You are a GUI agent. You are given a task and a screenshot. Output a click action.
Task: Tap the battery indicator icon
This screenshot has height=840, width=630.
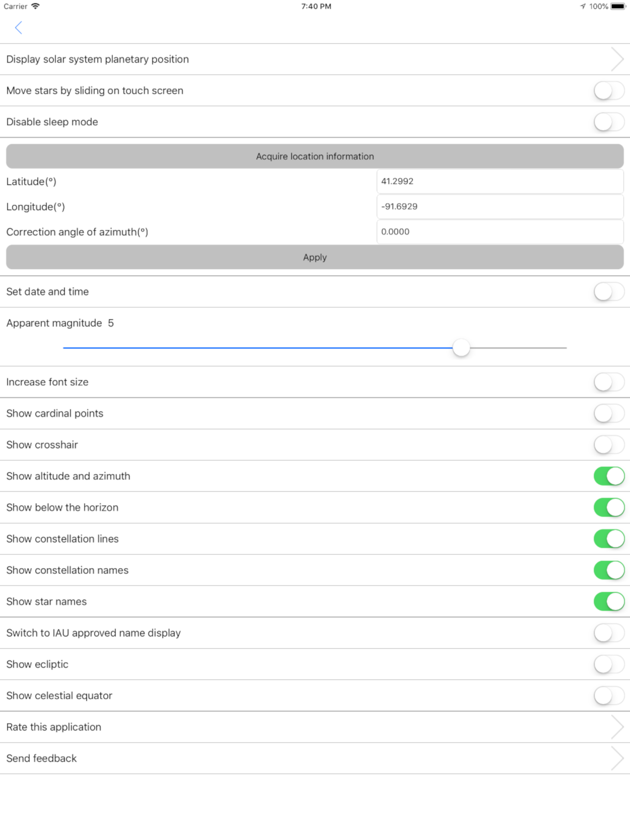(x=618, y=6)
